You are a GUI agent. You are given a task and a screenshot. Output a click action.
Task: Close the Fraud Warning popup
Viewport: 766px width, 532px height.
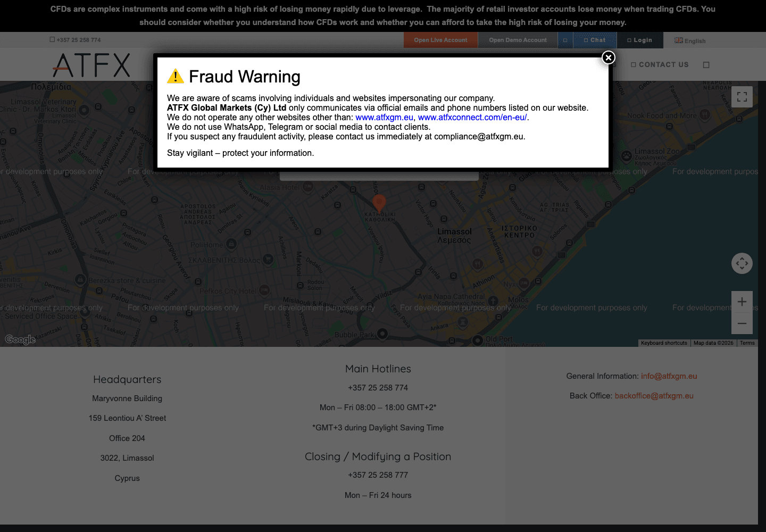click(609, 57)
